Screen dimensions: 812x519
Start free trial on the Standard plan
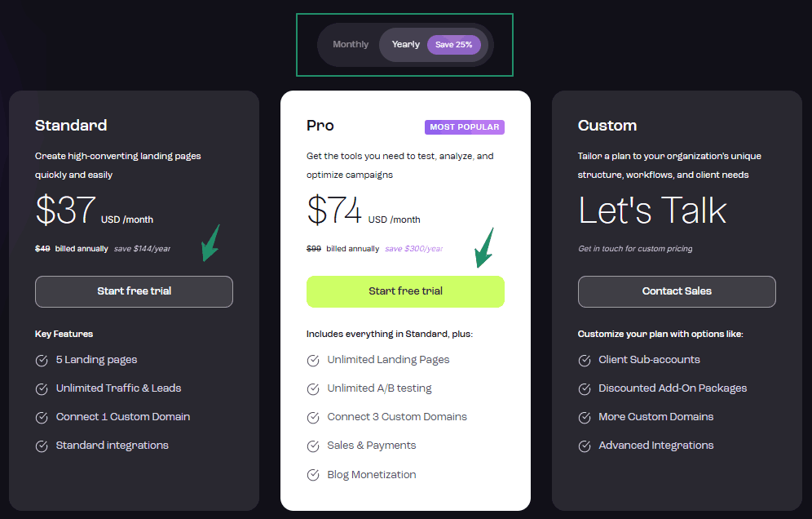pyautogui.click(x=134, y=291)
